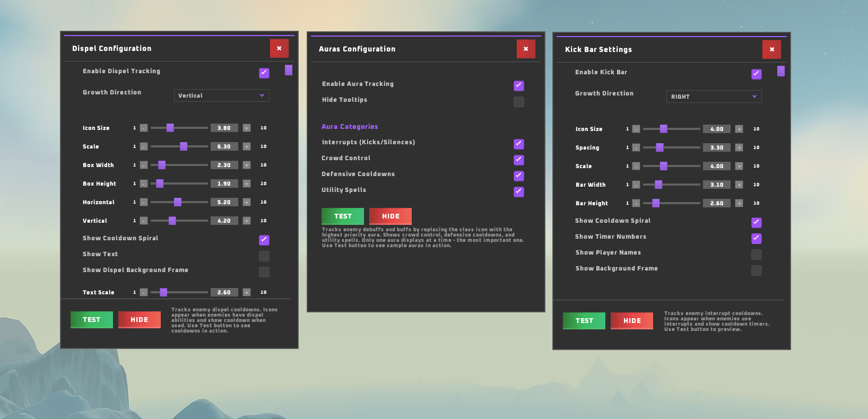Viewport: 868px width, 419px height.
Task: Increase Box Width with plus button
Action: click(x=247, y=165)
